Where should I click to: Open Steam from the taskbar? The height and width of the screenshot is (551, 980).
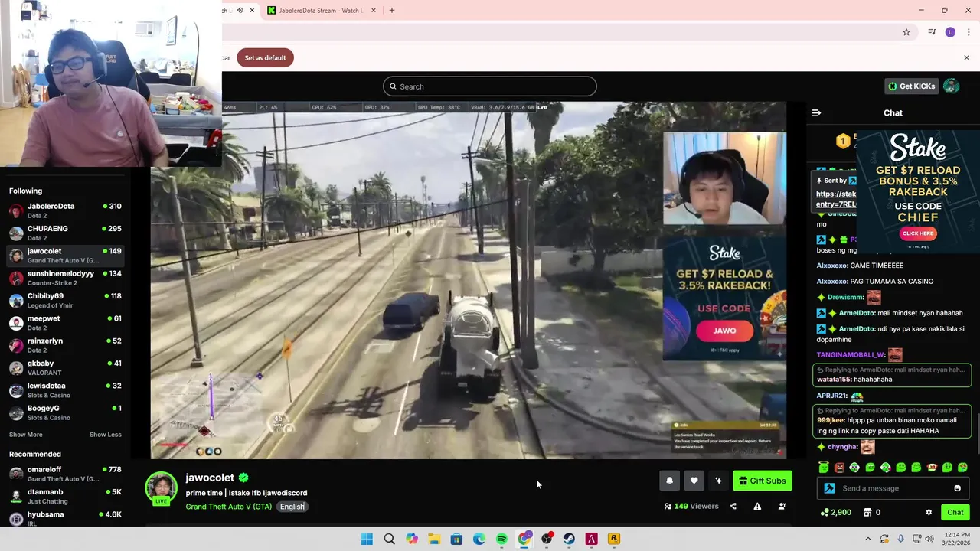(569, 539)
